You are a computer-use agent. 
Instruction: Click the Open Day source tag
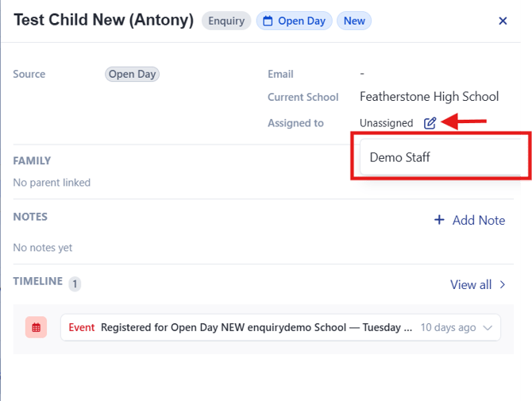pyautogui.click(x=132, y=74)
